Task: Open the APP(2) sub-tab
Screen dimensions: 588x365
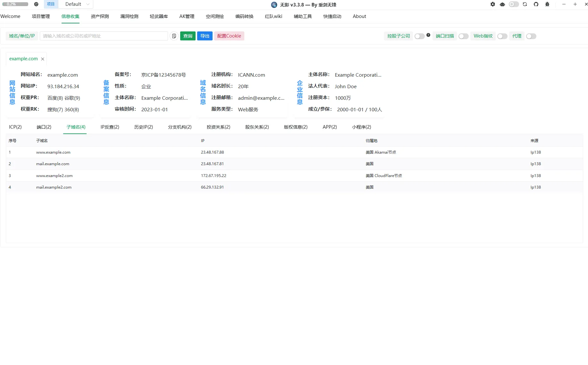Action: 330,127
